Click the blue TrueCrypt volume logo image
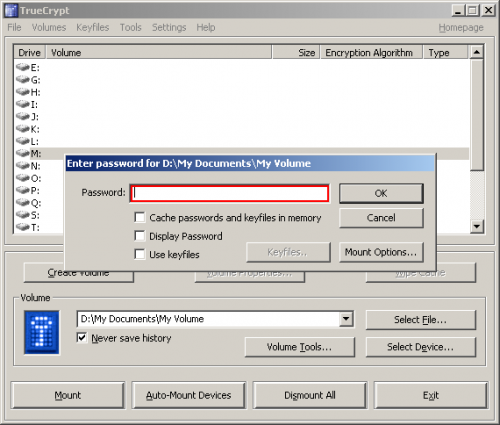The image size is (500, 425). 42,332
